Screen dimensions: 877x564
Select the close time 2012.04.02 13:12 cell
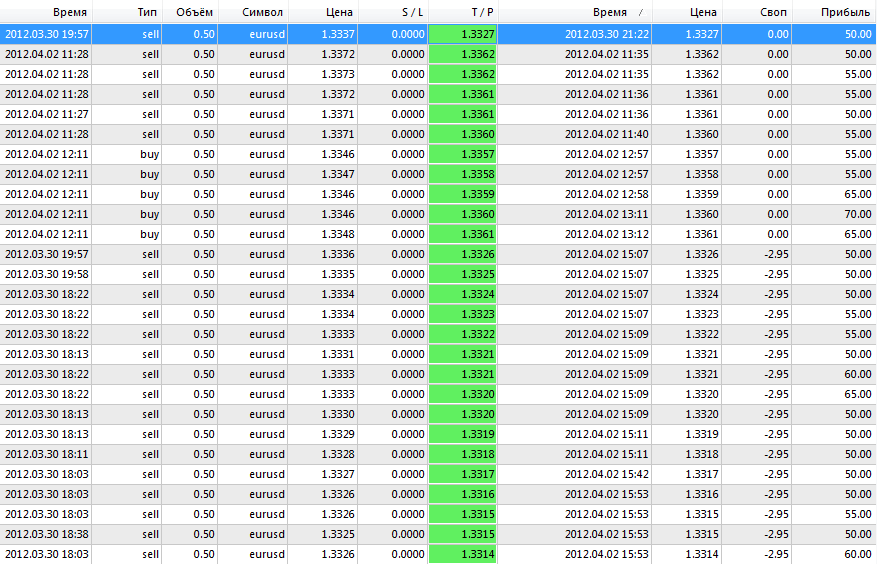pyautogui.click(x=575, y=234)
